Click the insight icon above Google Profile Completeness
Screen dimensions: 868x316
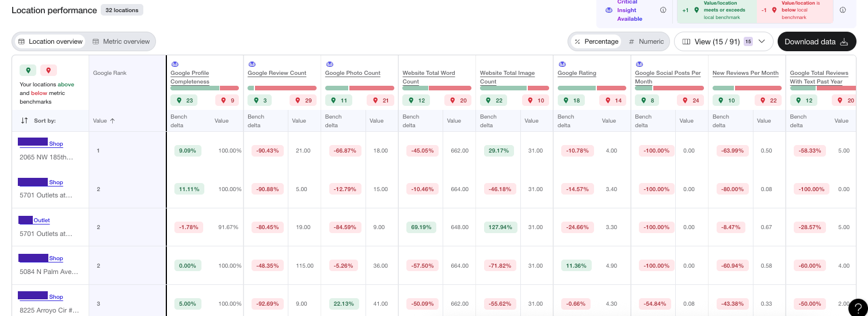point(174,64)
